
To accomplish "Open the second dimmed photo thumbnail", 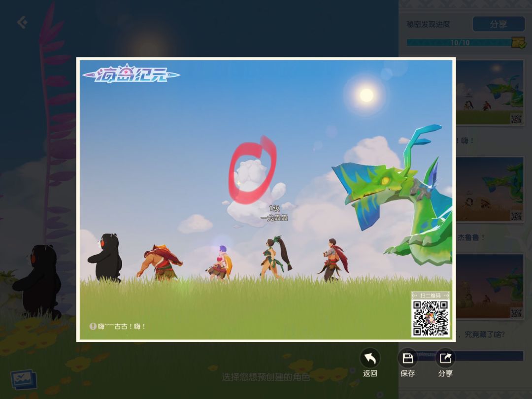I will (490, 189).
